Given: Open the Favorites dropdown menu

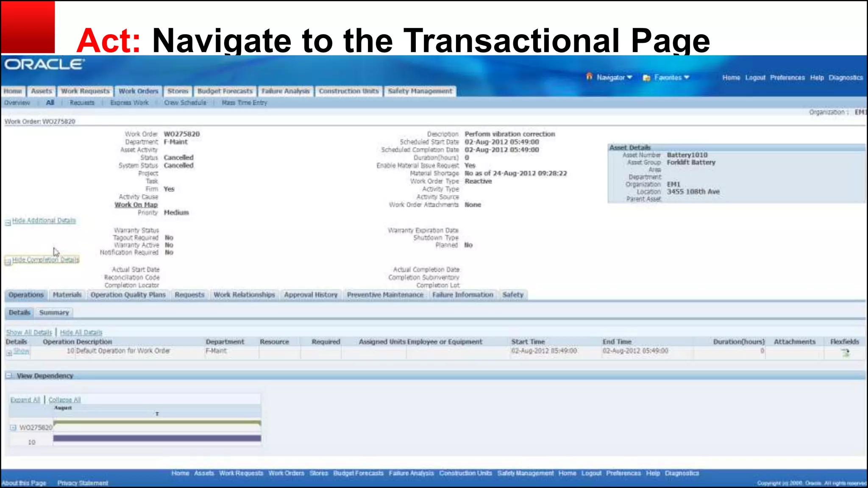Looking at the screenshot, I should click(x=672, y=78).
